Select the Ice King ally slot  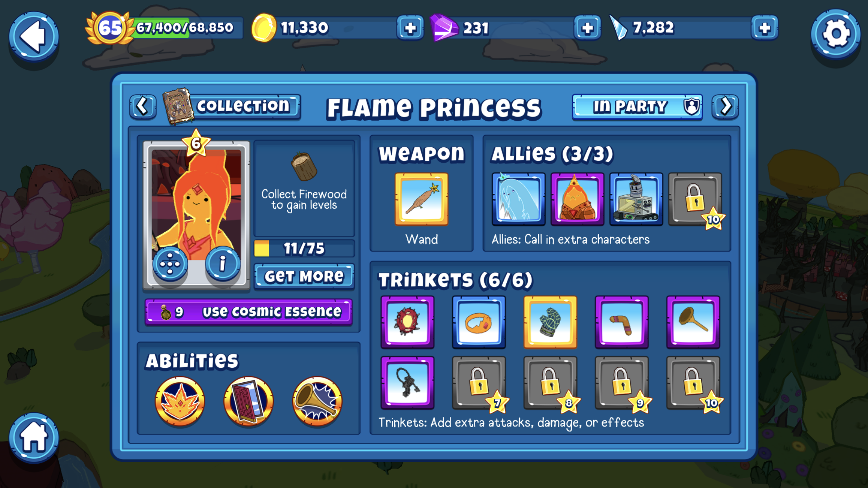519,199
